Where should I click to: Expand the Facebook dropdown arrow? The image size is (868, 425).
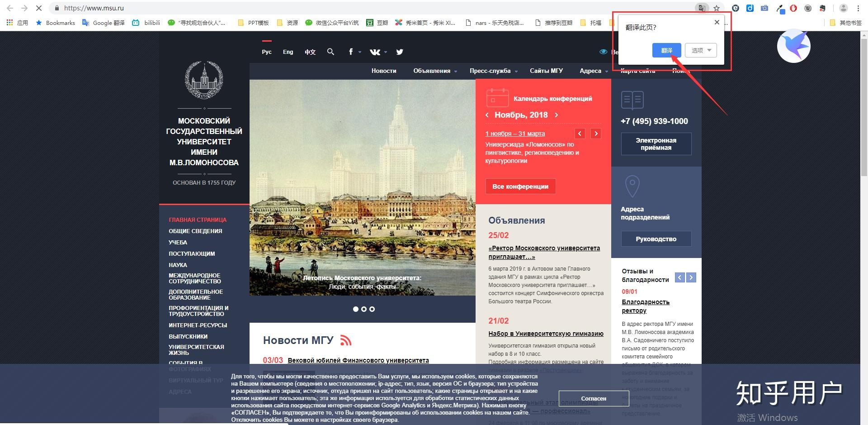coord(360,52)
